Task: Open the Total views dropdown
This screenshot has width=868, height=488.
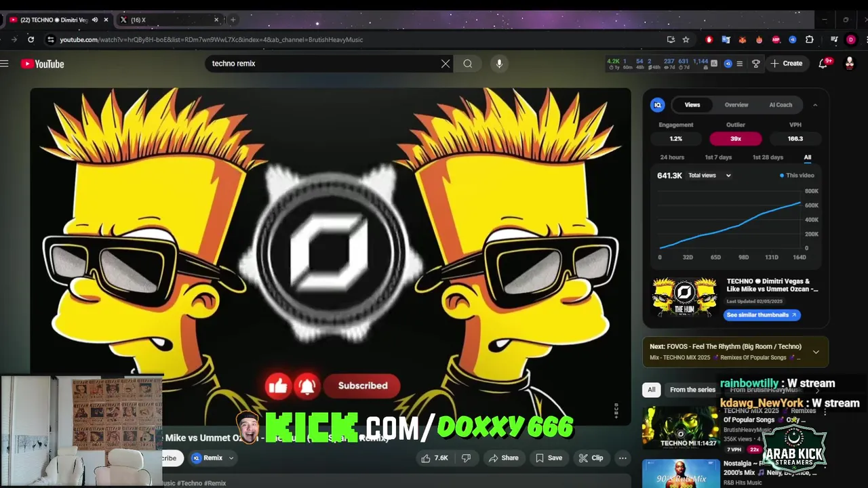Action: [710, 176]
